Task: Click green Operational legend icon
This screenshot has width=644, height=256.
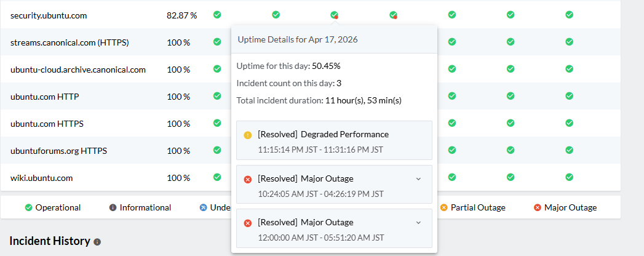Action: pos(28,208)
